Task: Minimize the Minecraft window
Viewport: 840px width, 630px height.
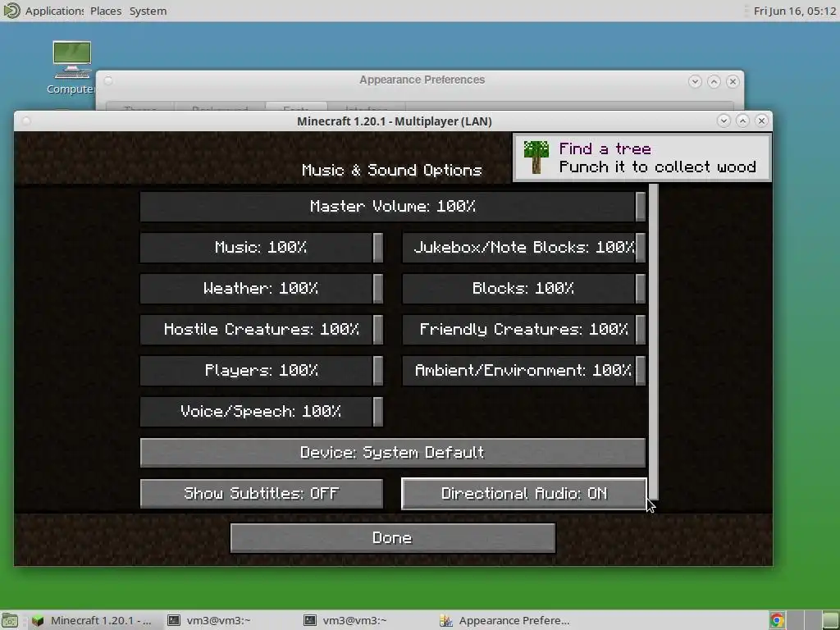Action: tap(724, 121)
